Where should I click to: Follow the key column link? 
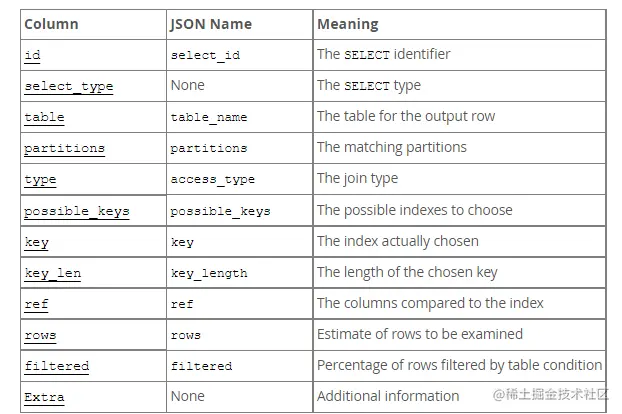click(x=36, y=242)
